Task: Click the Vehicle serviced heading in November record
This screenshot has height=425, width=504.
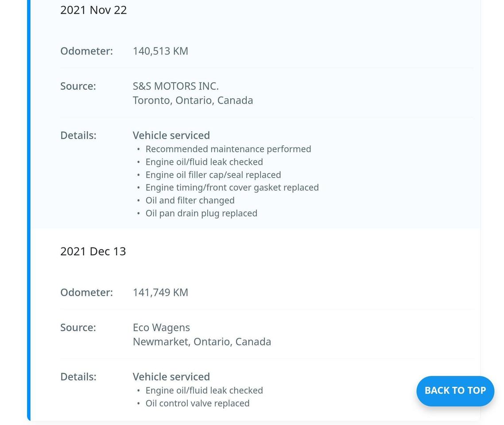Action: (x=171, y=135)
